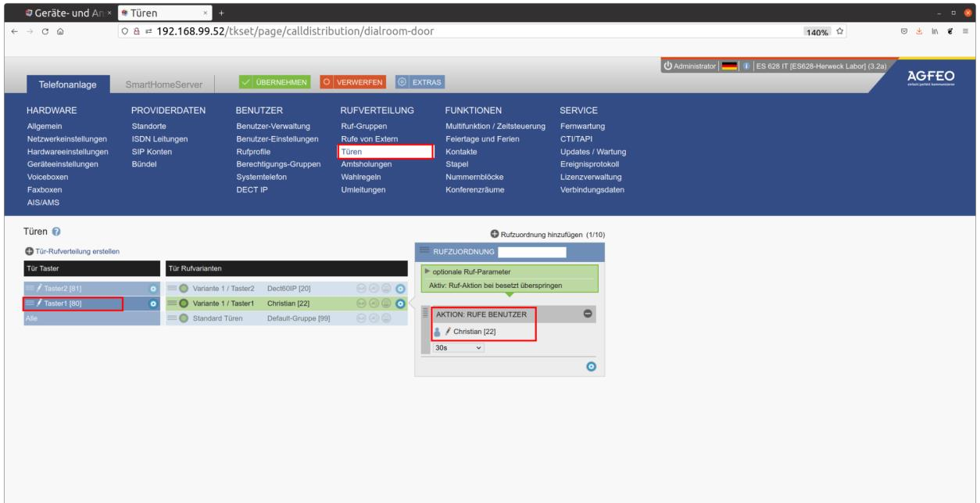Click the gear icon on Taster1 row
Viewport: 980px width, 503px height.
click(x=153, y=304)
